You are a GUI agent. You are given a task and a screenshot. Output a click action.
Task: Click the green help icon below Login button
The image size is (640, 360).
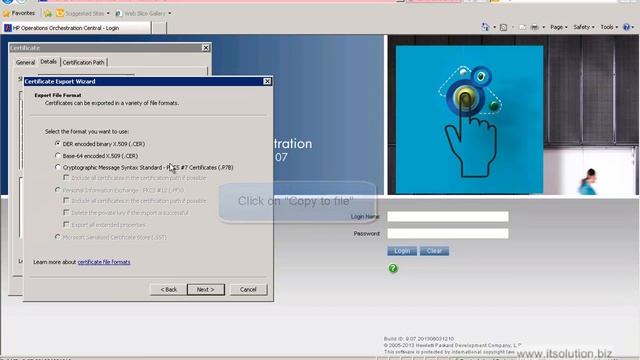[393, 268]
